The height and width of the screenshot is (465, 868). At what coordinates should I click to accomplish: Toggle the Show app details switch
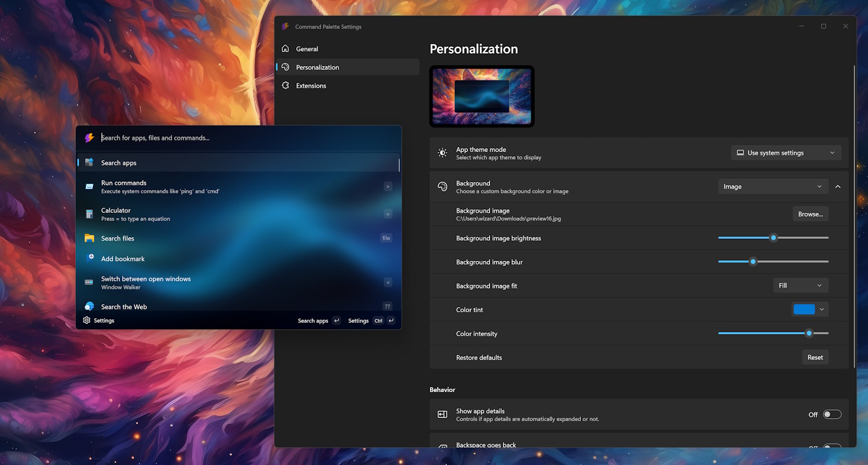832,414
